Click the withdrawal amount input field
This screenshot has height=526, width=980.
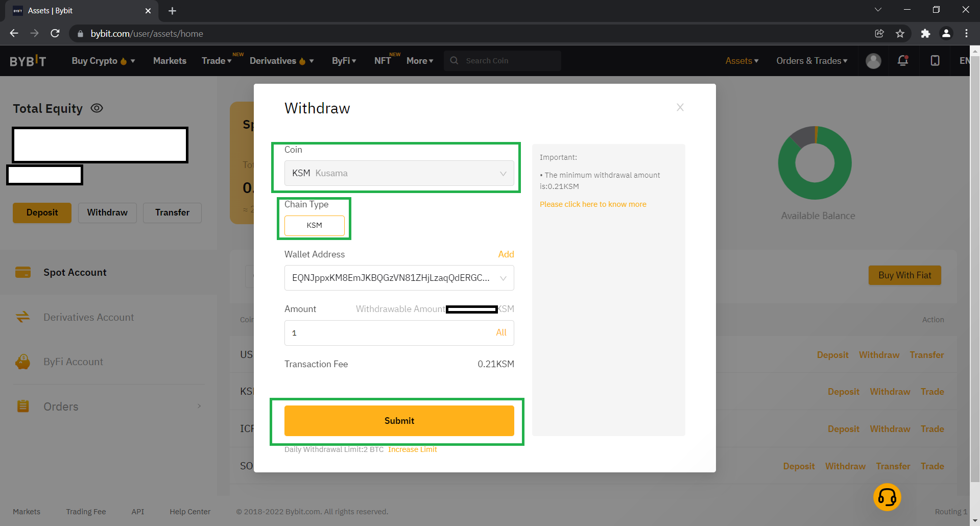388,333
